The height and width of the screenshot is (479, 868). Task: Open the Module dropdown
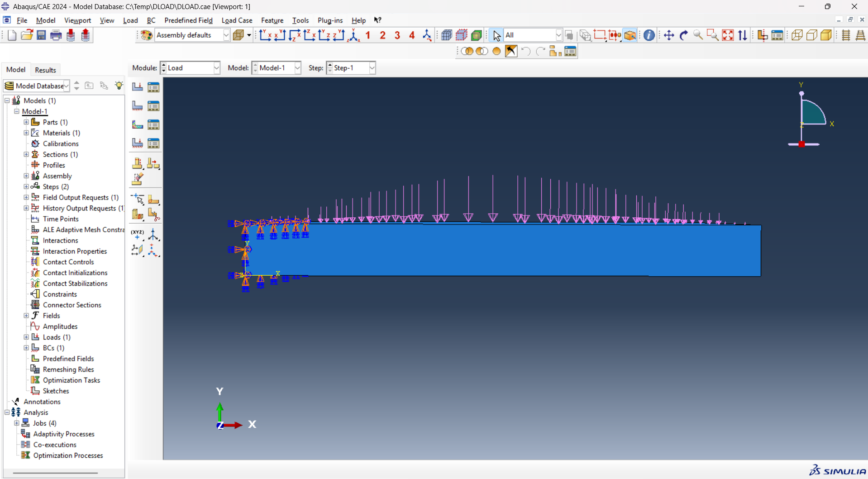(216, 68)
